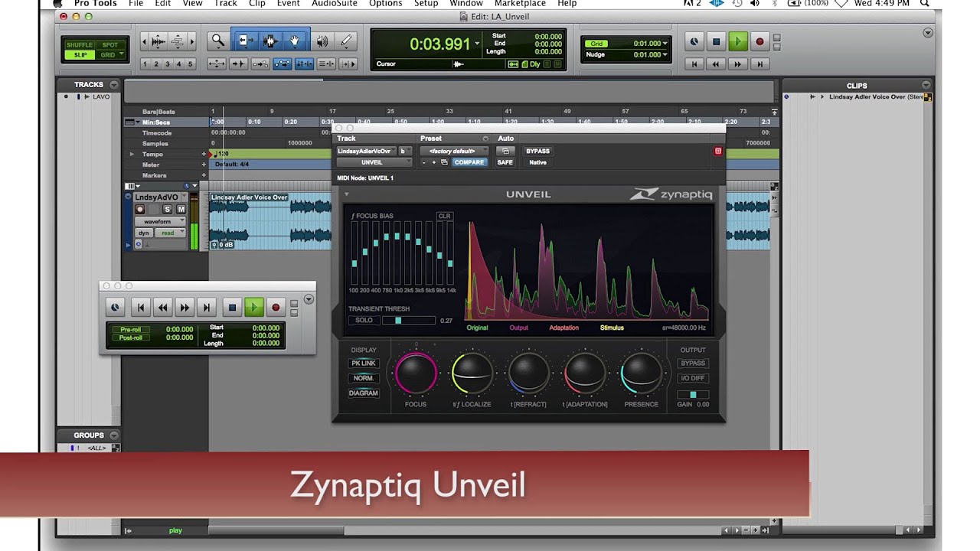Open the waveform track view selector
The height and width of the screenshot is (551, 980).
160,221
